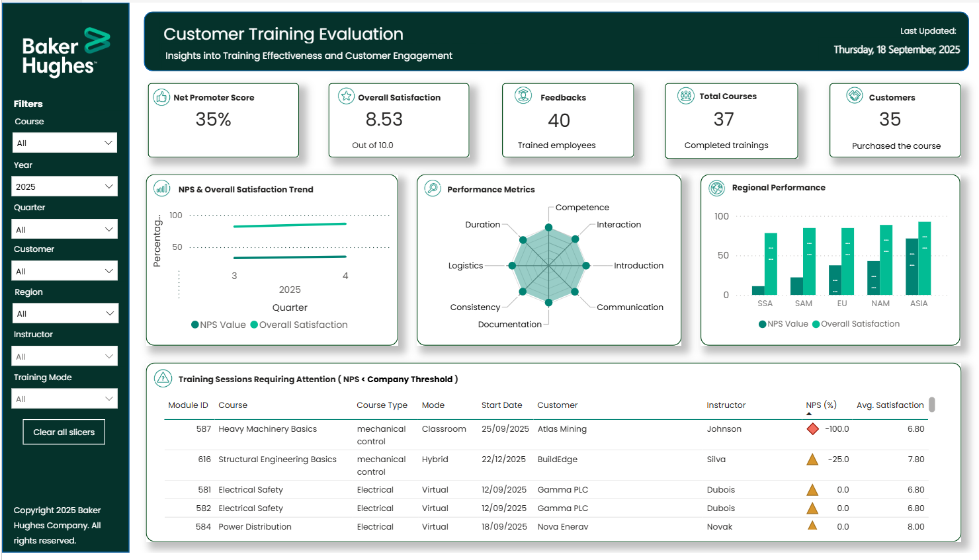979x560 pixels.
Task: Sort by NPS (%) column header
Action: point(821,405)
